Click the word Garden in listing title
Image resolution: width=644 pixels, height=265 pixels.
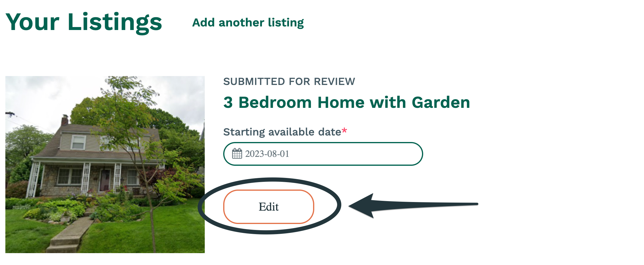441,102
